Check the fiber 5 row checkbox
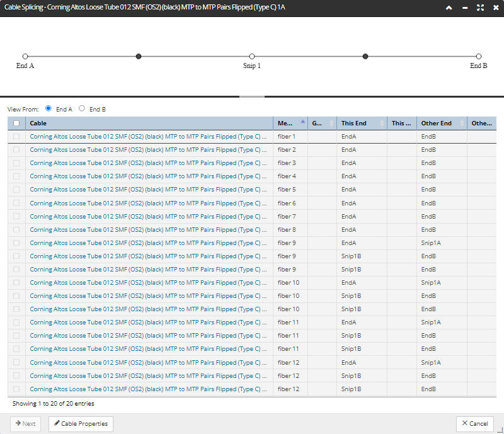Screen dimensions: 504x434 (x=16, y=190)
